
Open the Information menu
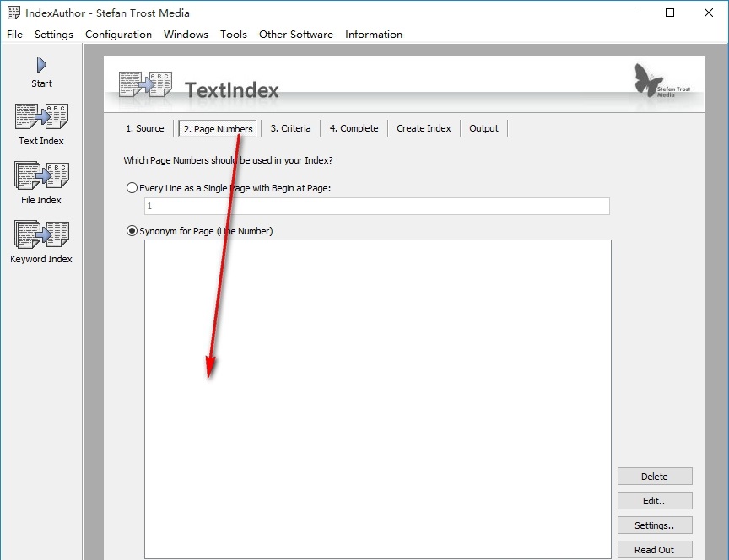pos(374,35)
